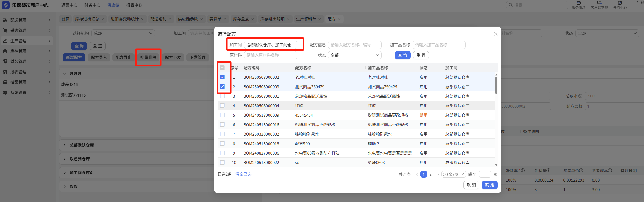
Task: Open the background 状态 全部 dropdown
Action: point(607,33)
